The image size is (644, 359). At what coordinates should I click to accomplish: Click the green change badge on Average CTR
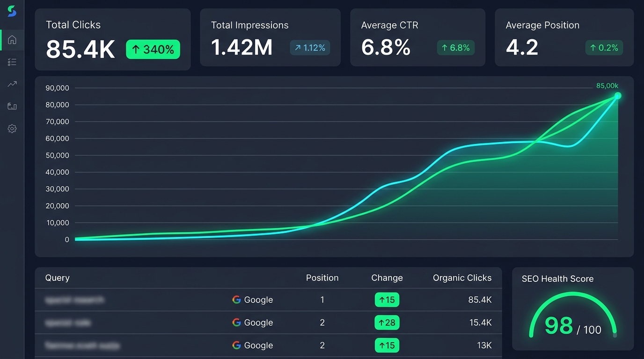coord(456,48)
